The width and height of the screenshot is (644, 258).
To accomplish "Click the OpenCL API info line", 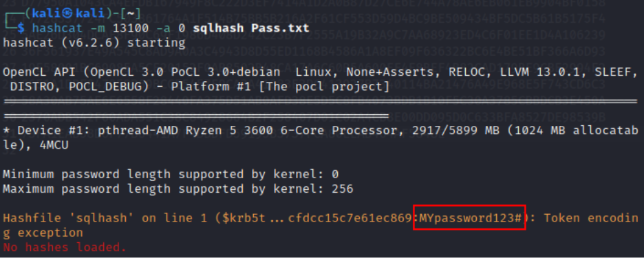I will (x=321, y=79).
